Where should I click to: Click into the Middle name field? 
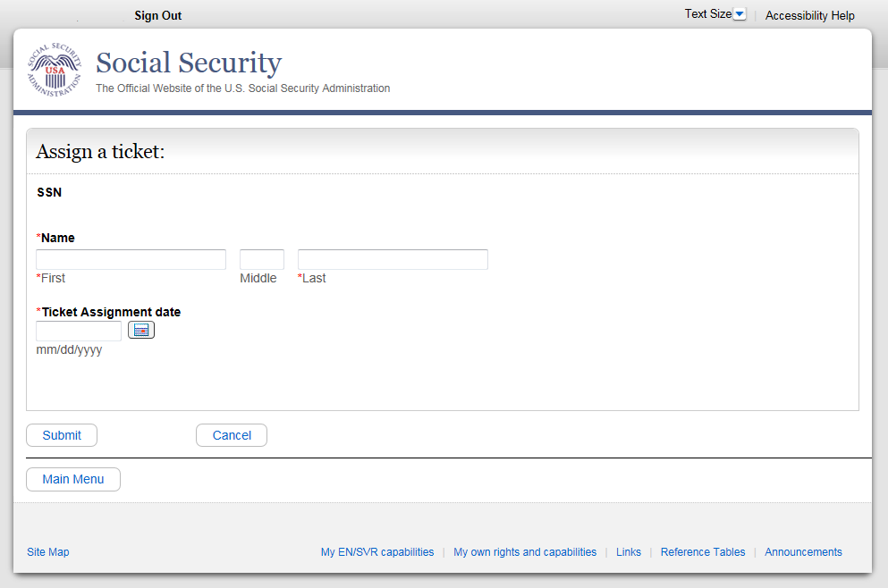coord(261,259)
